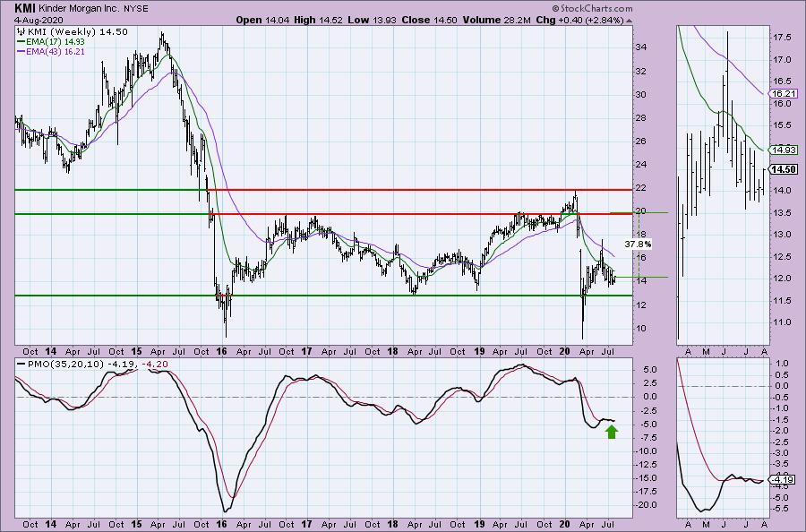The height and width of the screenshot is (532, 806).
Task: Click the NYSE exchange label
Action: [x=137, y=9]
